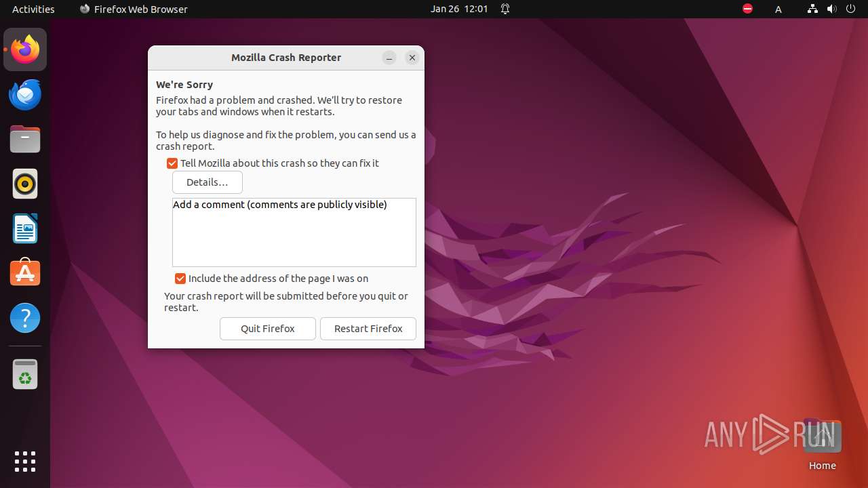Minimize the Mozilla Crash Reporter window
Viewport: 868px width, 488px height.
[x=389, y=58]
